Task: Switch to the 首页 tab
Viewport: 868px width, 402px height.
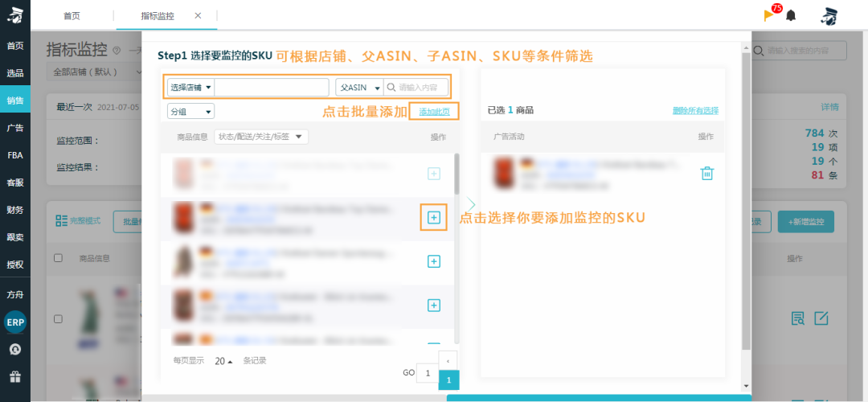Action: click(72, 16)
